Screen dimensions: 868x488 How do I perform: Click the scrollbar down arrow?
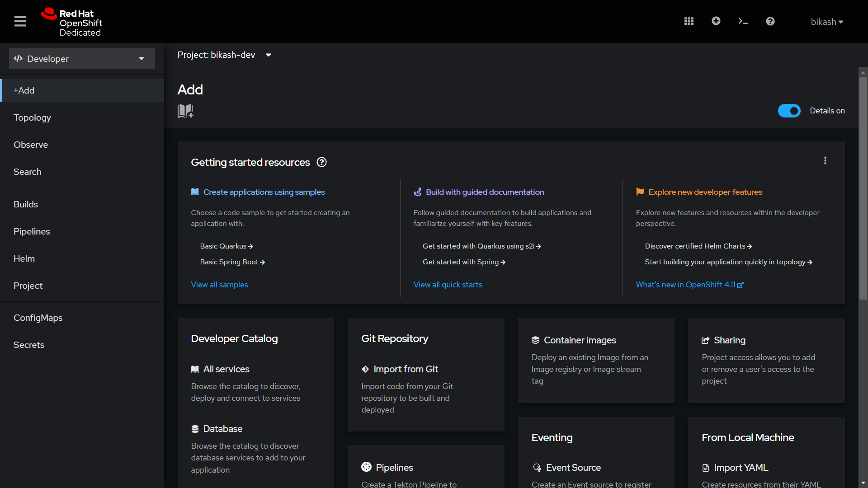tap(863, 483)
